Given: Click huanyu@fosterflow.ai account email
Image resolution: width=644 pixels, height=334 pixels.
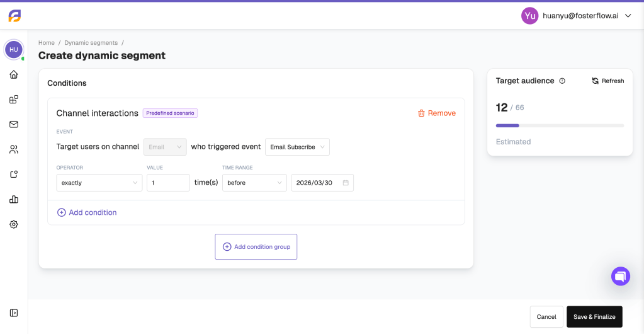Looking at the screenshot, I should tap(580, 16).
